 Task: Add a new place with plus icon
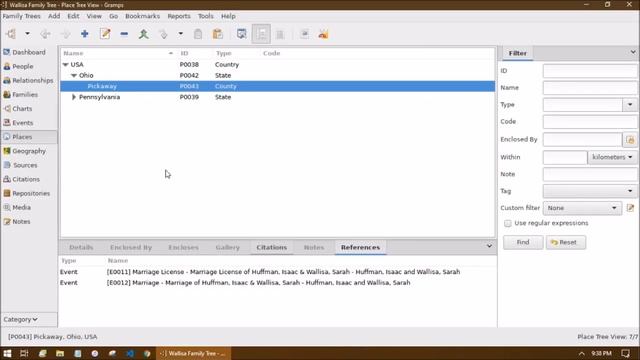[x=84, y=34]
